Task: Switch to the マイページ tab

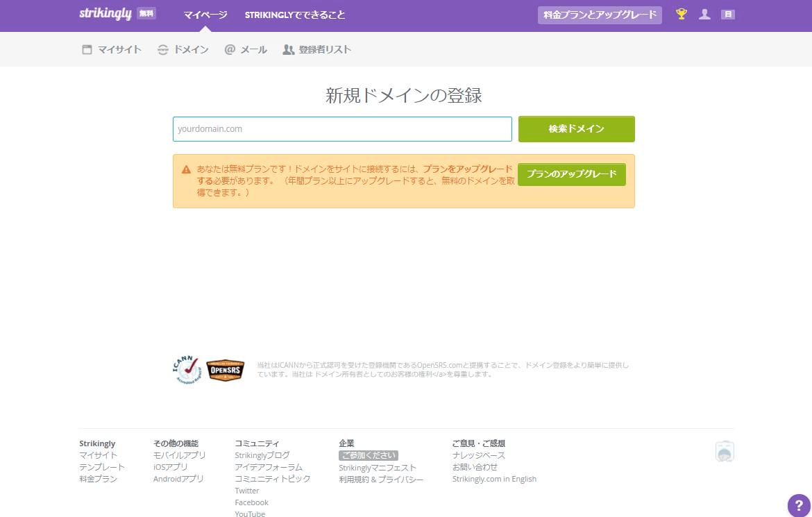Action: [206, 15]
